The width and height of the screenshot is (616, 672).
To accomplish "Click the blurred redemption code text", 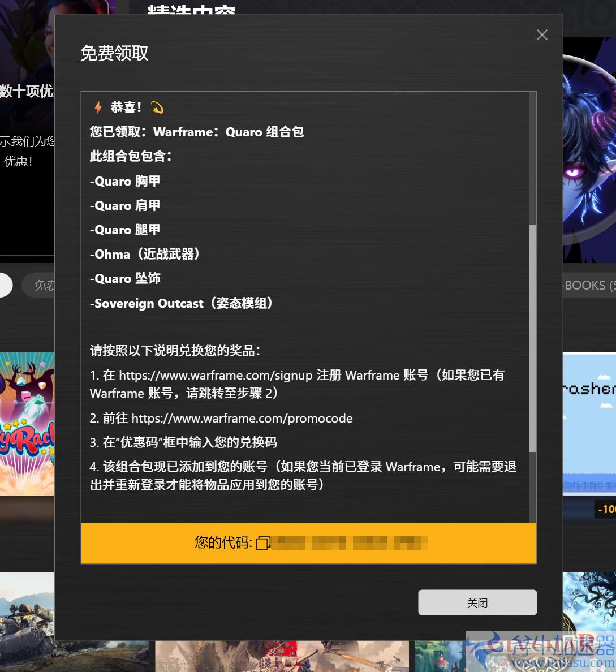I will [x=348, y=543].
